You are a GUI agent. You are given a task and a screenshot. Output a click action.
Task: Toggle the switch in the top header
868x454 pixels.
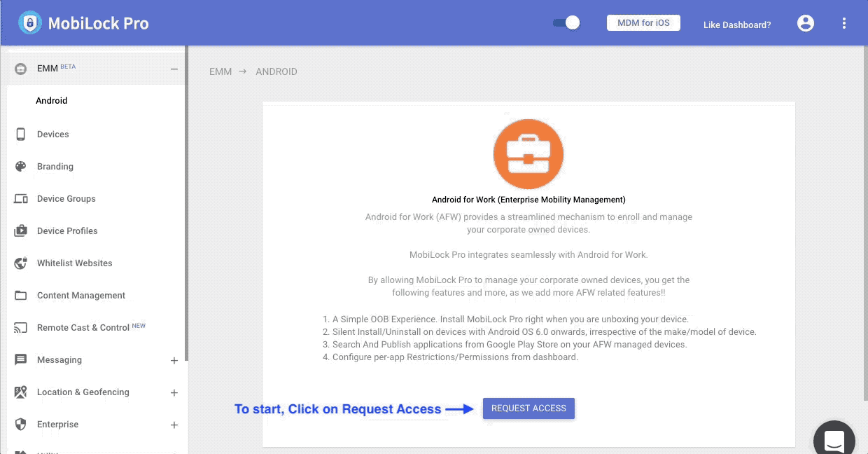[x=566, y=23]
